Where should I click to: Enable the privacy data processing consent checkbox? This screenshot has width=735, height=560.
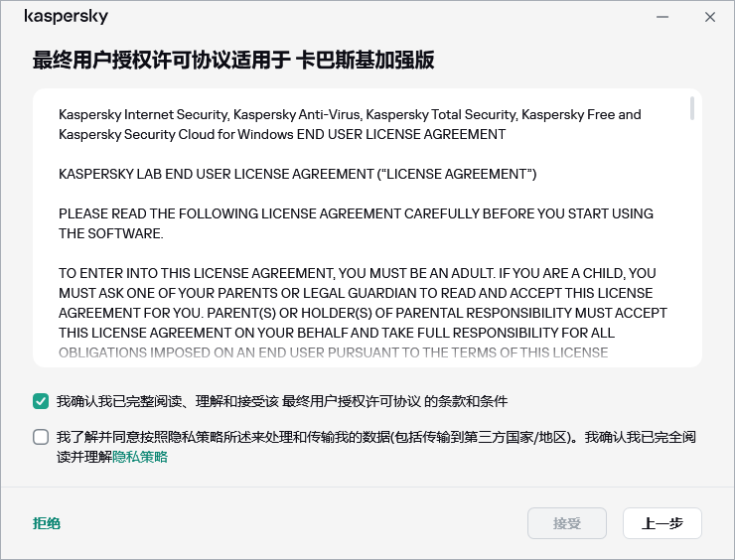[x=41, y=436]
